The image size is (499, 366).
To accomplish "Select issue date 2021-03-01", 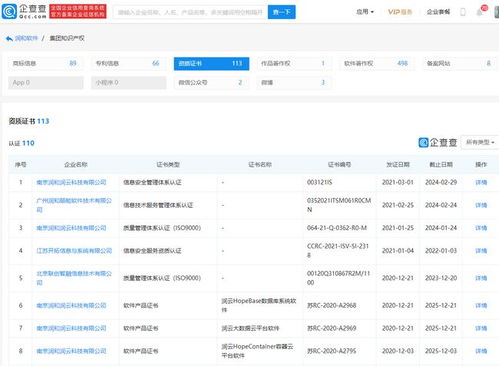I will point(398,182).
